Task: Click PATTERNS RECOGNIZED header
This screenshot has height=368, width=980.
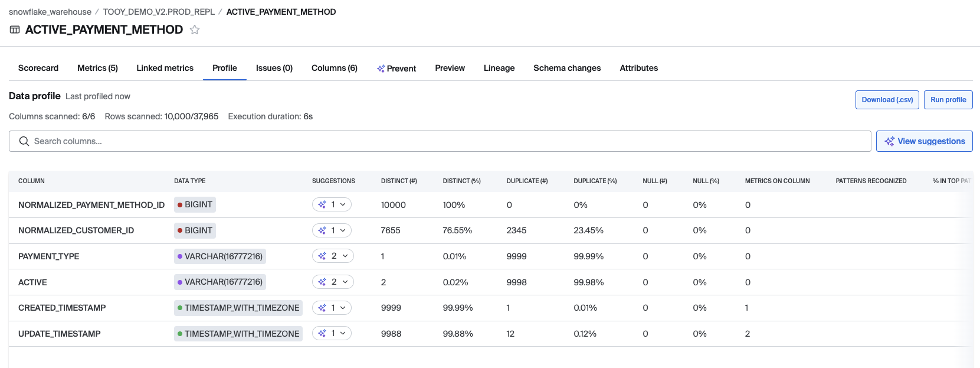Action: (871, 181)
